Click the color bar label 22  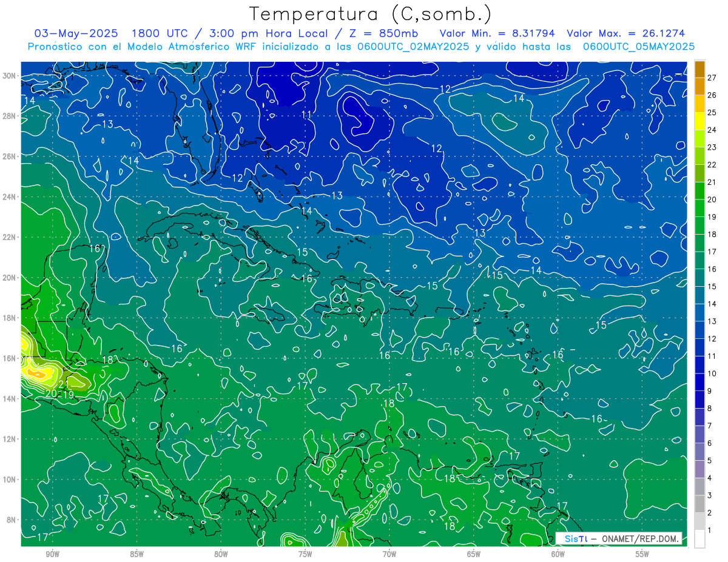712,164
